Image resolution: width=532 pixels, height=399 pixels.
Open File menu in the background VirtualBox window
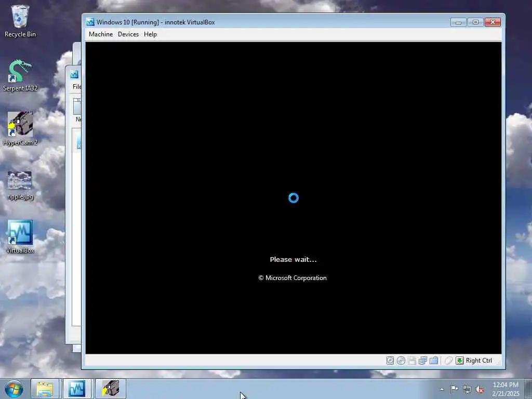pyautogui.click(x=77, y=87)
